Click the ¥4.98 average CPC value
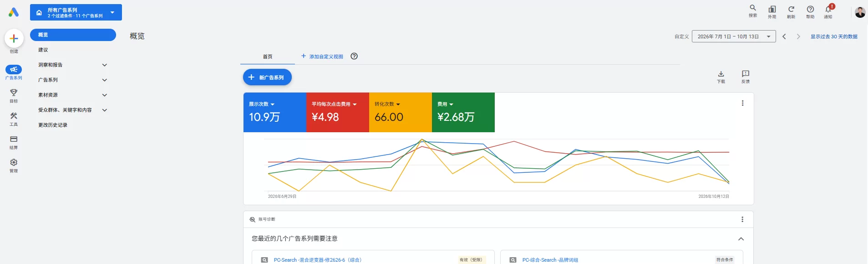This screenshot has width=868, height=264. tap(325, 117)
